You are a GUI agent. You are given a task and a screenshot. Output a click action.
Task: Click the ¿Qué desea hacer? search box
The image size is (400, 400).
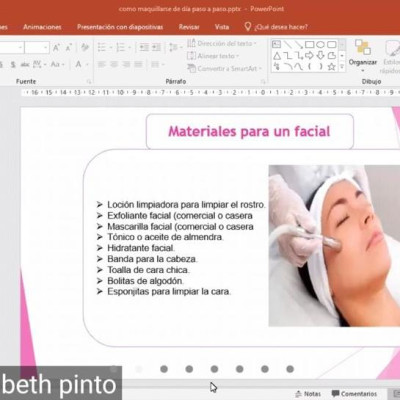[276, 27]
